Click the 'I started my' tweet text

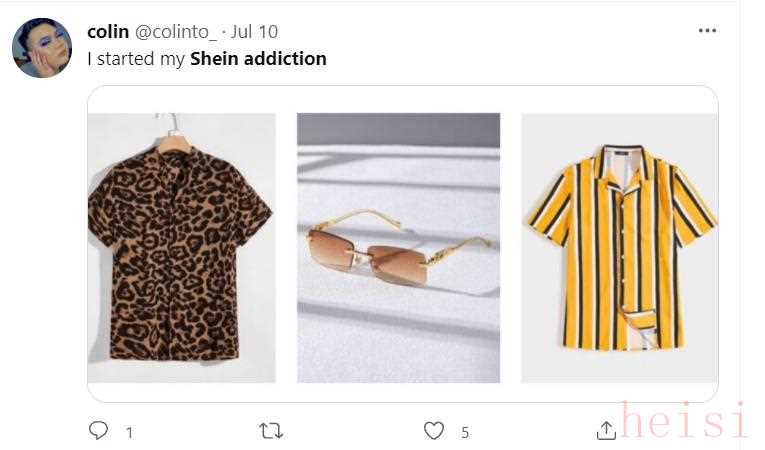click(136, 59)
